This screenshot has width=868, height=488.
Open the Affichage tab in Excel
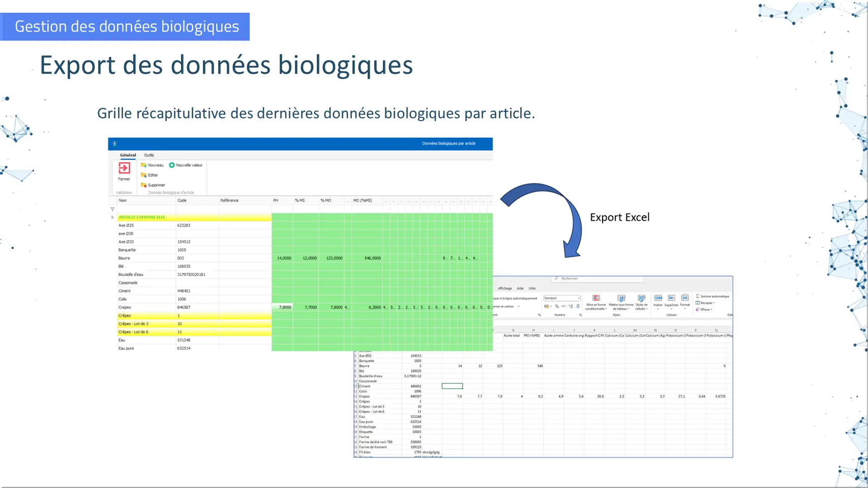click(x=504, y=288)
